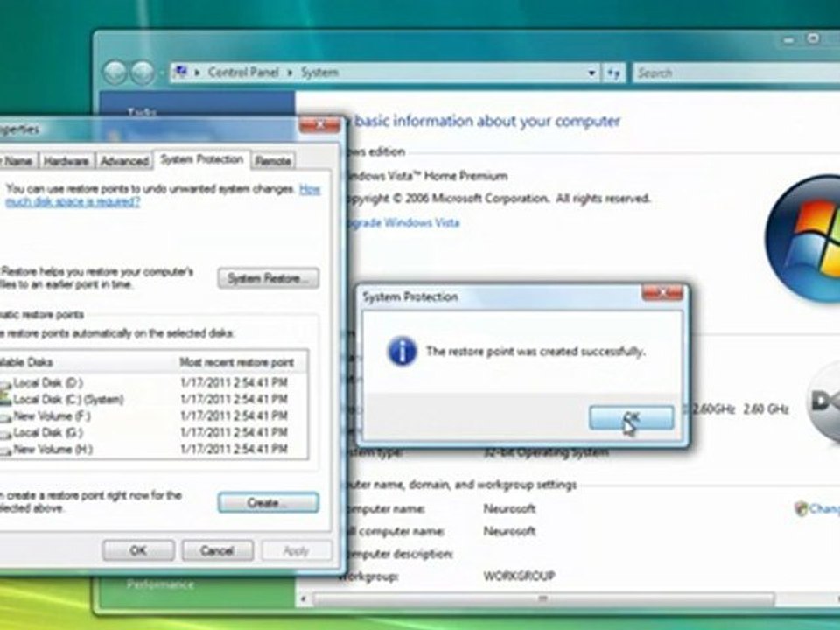Click 'Windows Vista Home Premium' edition text
Screen dimensions: 840x630
point(426,176)
